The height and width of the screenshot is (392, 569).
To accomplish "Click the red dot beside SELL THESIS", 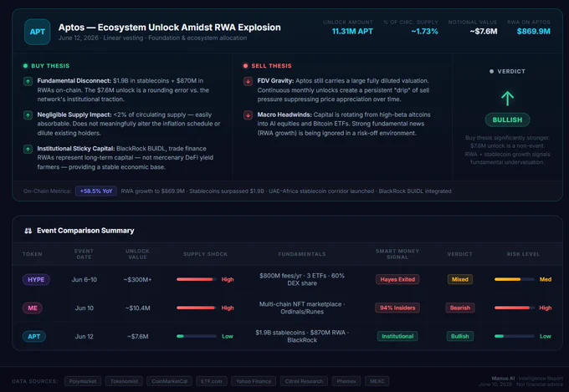I will [x=245, y=66].
